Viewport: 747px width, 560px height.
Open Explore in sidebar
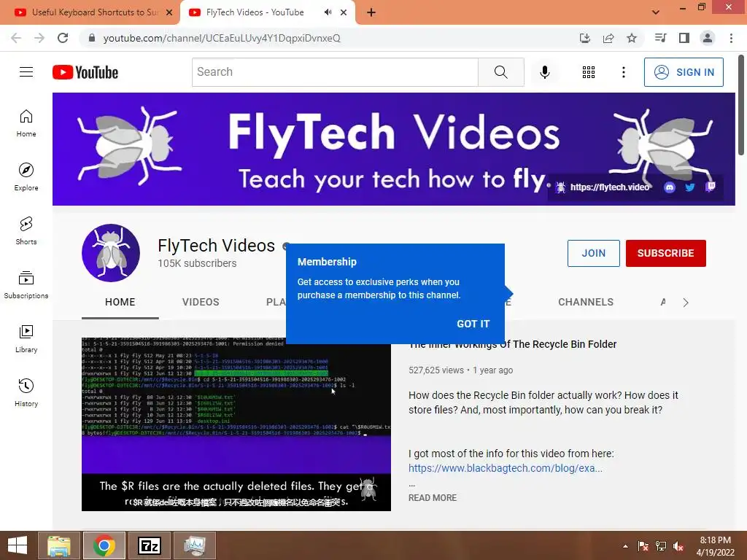[26, 177]
